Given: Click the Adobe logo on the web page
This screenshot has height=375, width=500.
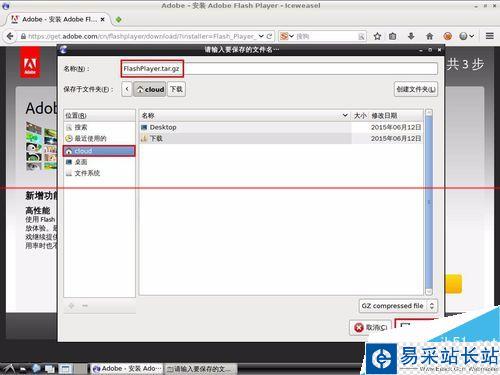Looking at the screenshot, I should pos(30,63).
